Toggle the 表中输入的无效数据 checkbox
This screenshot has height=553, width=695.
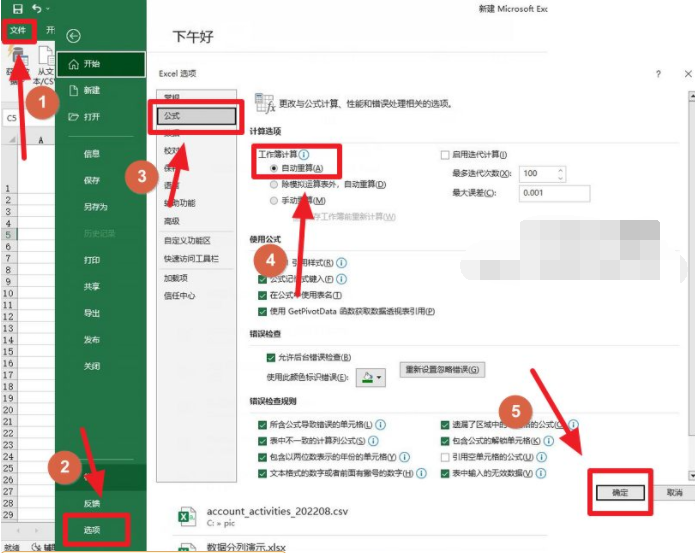click(445, 474)
